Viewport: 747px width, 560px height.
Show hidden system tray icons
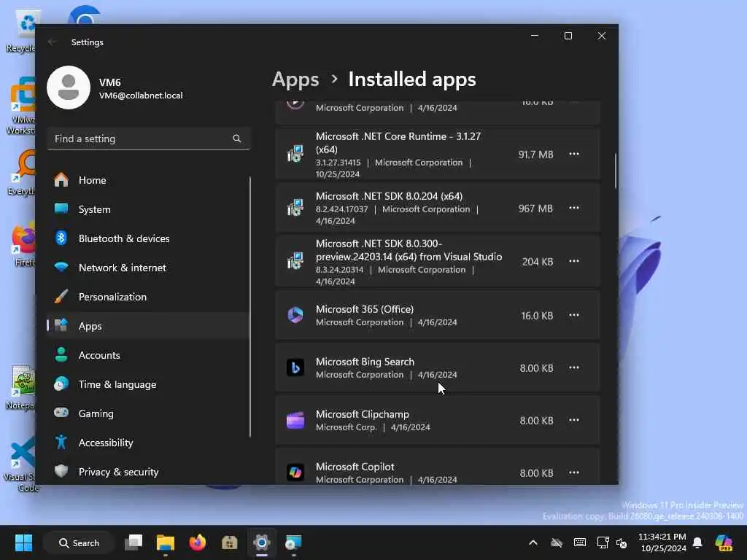[533, 542]
